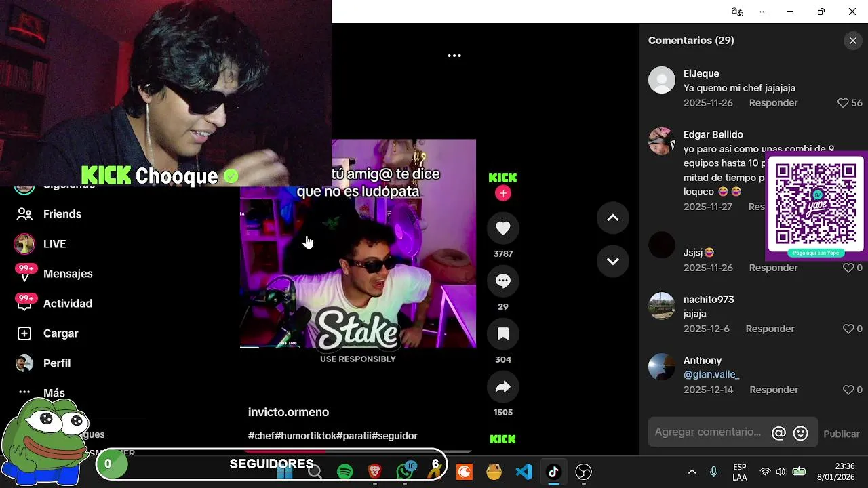The width and height of the screenshot is (868, 488).
Task: Open ElJeque's profile avatar
Action: pyautogui.click(x=662, y=80)
